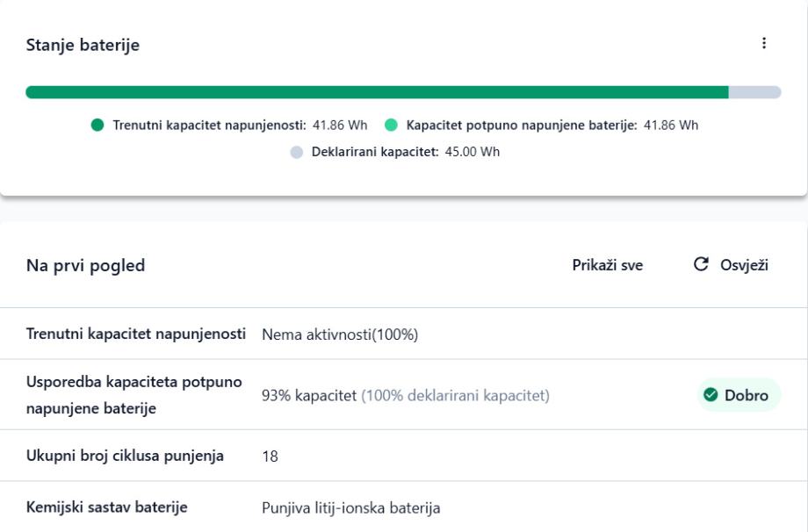Click the green filled battery capacity bar
The height and width of the screenshot is (532, 808).
coord(378,92)
